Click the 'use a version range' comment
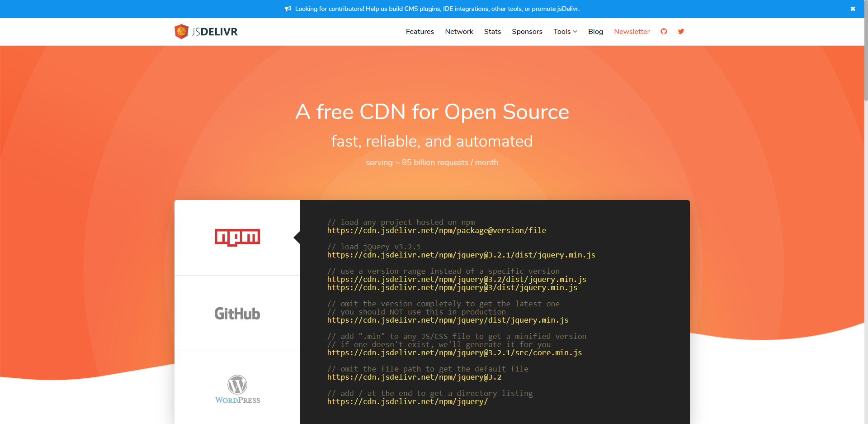The image size is (868, 424). pyautogui.click(x=443, y=271)
